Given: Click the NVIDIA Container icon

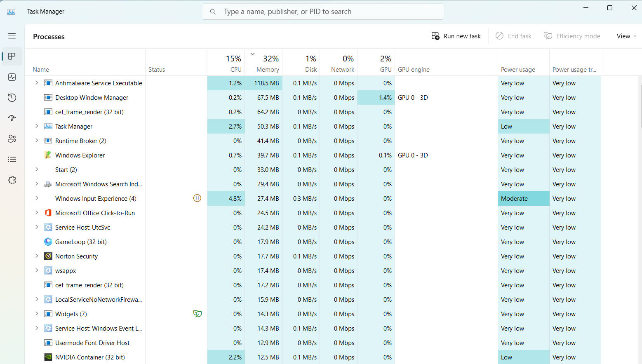Looking at the screenshot, I should coord(48,357).
